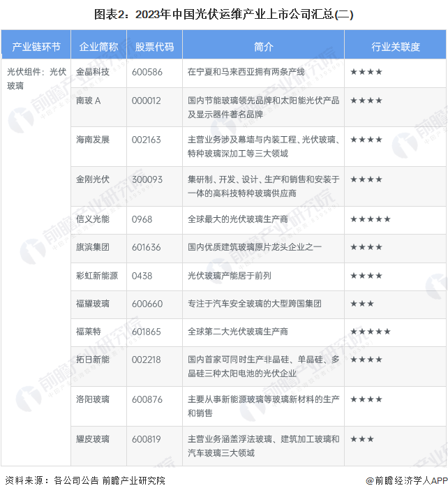Click the source note '资料来源：各公司公告 前瞻产业研究院'

click(85, 480)
